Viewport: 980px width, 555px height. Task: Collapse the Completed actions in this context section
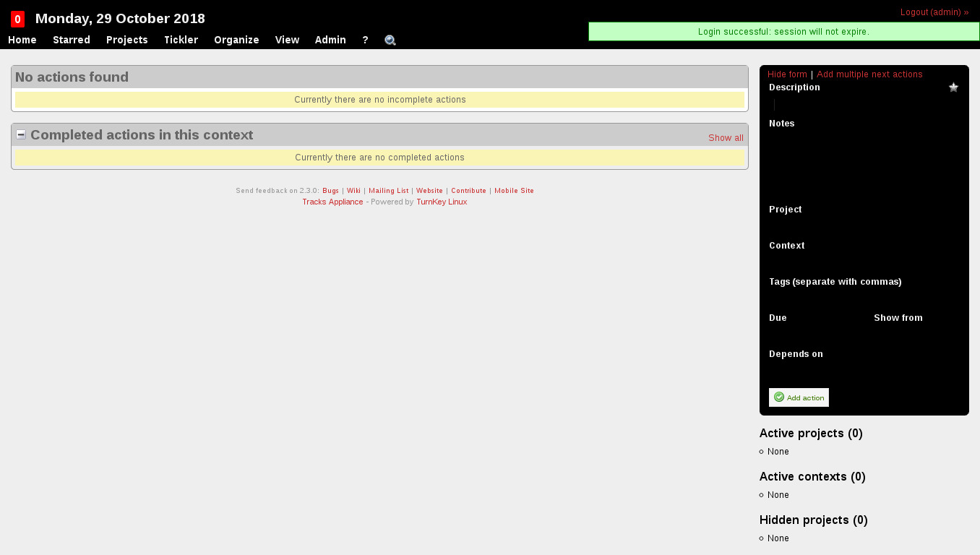[x=21, y=135]
